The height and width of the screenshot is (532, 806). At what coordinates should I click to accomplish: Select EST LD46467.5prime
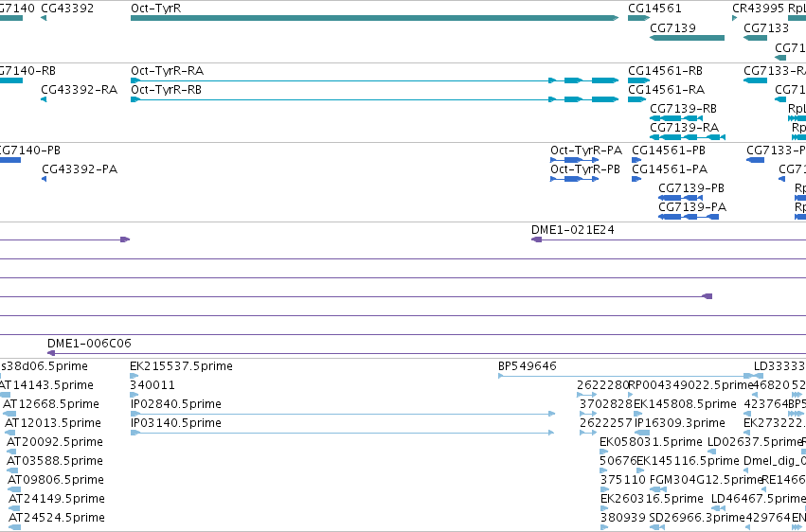(x=719, y=508)
